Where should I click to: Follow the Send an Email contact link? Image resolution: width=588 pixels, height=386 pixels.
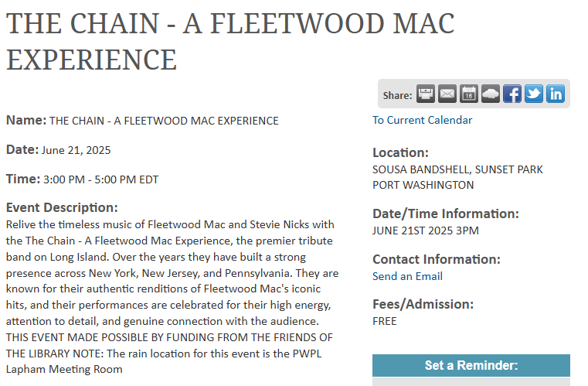click(x=407, y=276)
